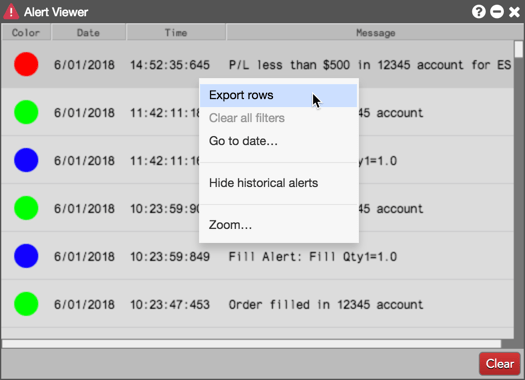Viewport: 525px width, 380px height.
Task: Select the blue circle in the third row
Action: click(x=26, y=160)
